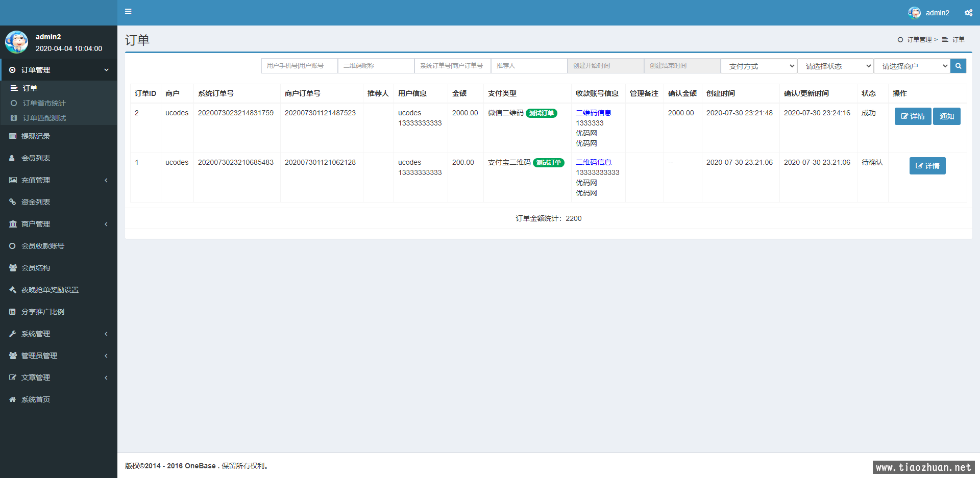Toggle the sidebar hamburger menu icon

tap(128, 11)
